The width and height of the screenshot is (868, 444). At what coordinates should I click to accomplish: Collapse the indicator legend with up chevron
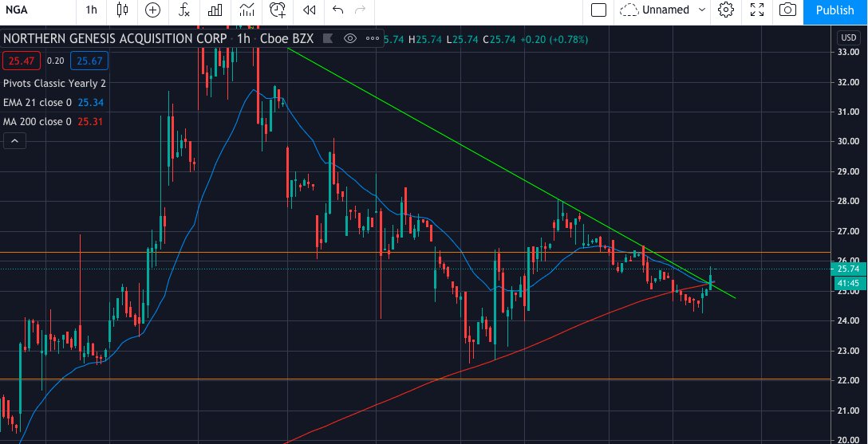pyautogui.click(x=14, y=142)
